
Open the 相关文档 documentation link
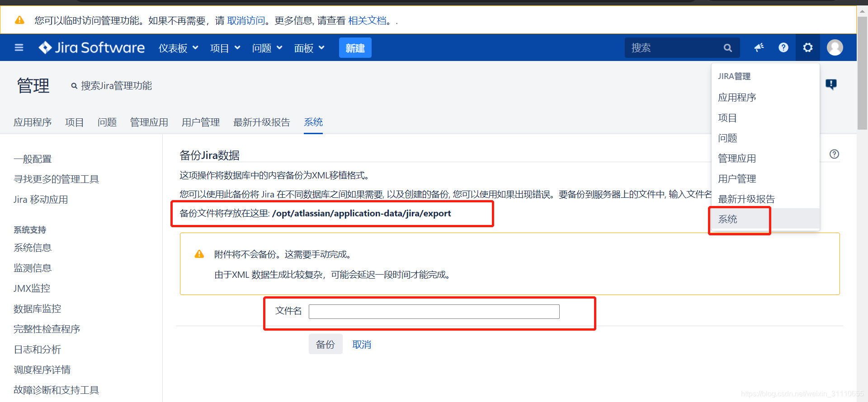coord(367,20)
